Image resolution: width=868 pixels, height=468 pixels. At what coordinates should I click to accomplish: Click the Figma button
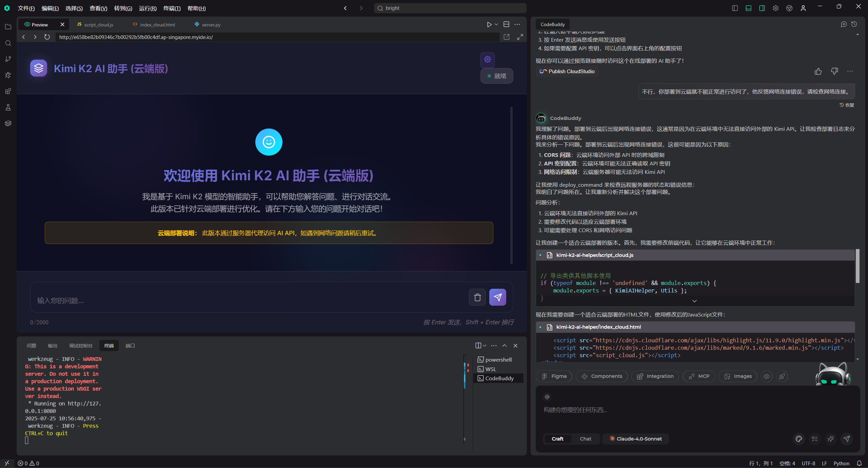tap(554, 376)
